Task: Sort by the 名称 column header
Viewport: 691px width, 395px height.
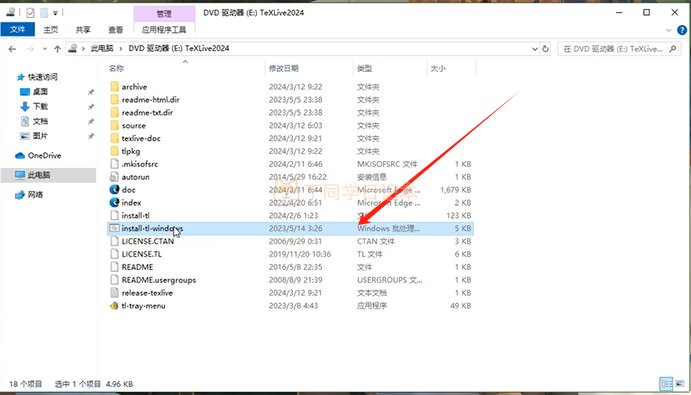Action: click(x=116, y=68)
